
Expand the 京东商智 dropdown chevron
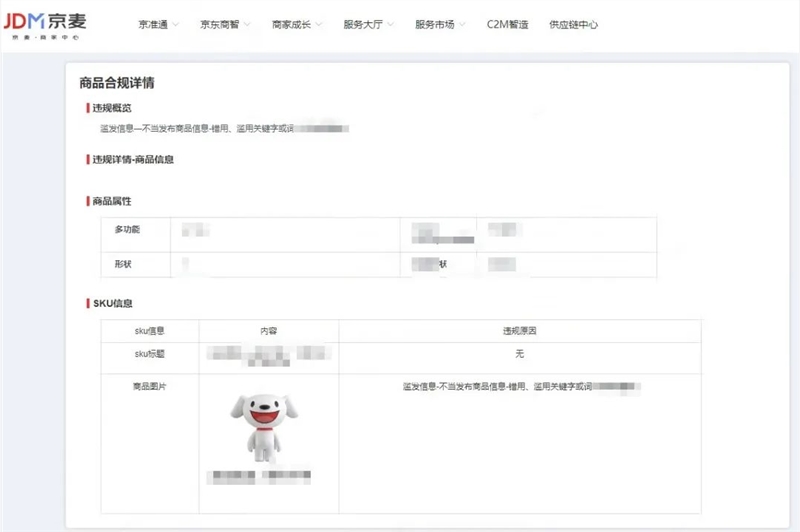(x=247, y=24)
